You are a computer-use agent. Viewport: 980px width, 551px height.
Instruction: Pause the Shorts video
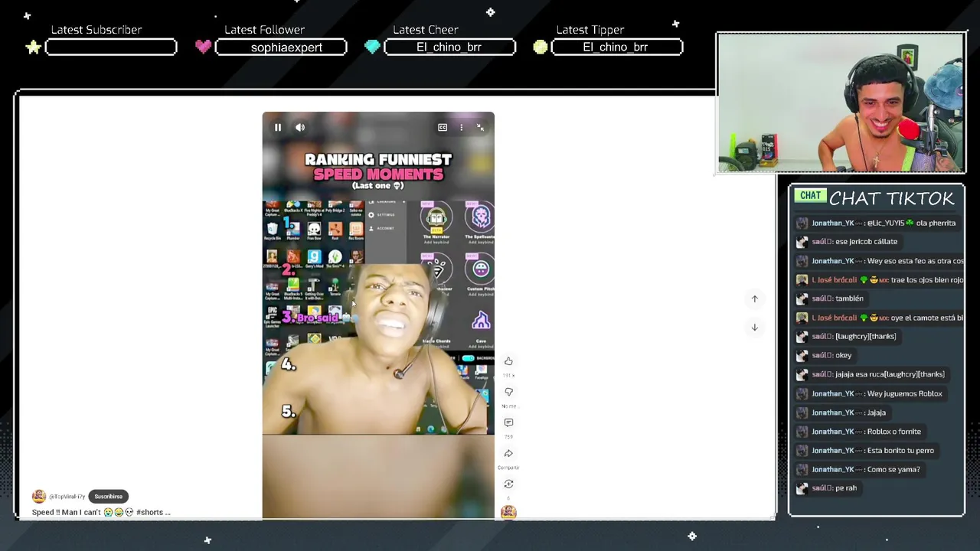point(278,127)
